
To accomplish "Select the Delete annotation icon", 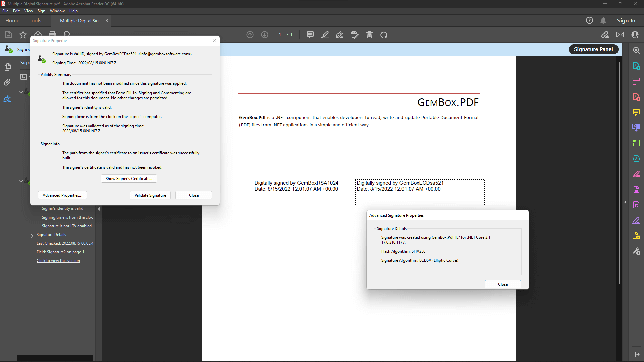I will [x=369, y=35].
